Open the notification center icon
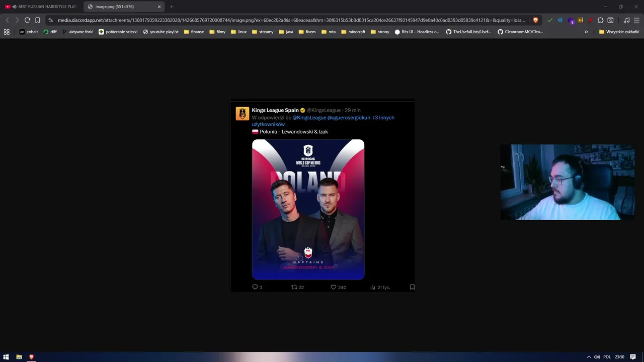This screenshot has height=362, width=644. point(633,357)
